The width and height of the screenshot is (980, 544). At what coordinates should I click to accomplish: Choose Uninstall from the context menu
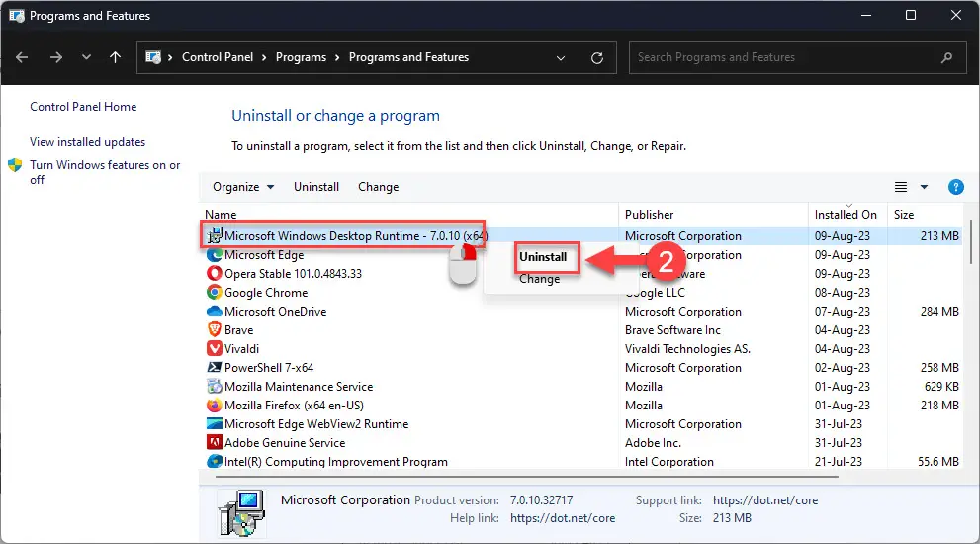(x=543, y=257)
